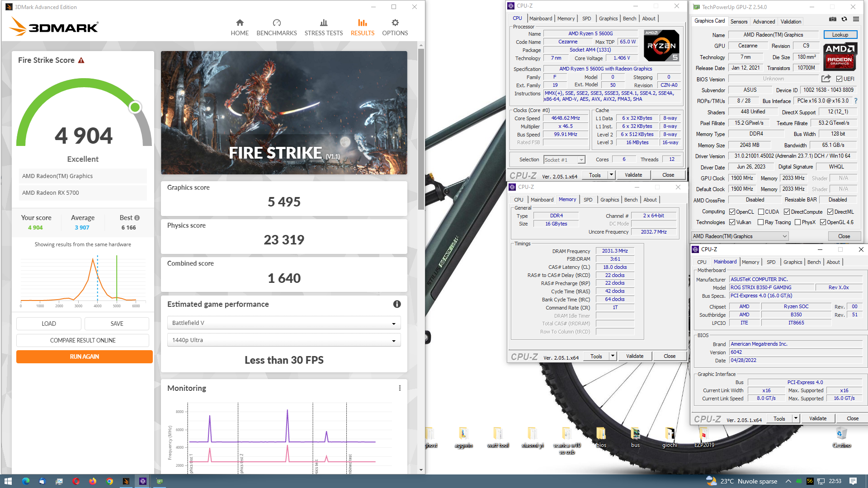Image resolution: width=868 pixels, height=488 pixels.
Task: Select the aggwin desktop icon
Action: (463, 437)
